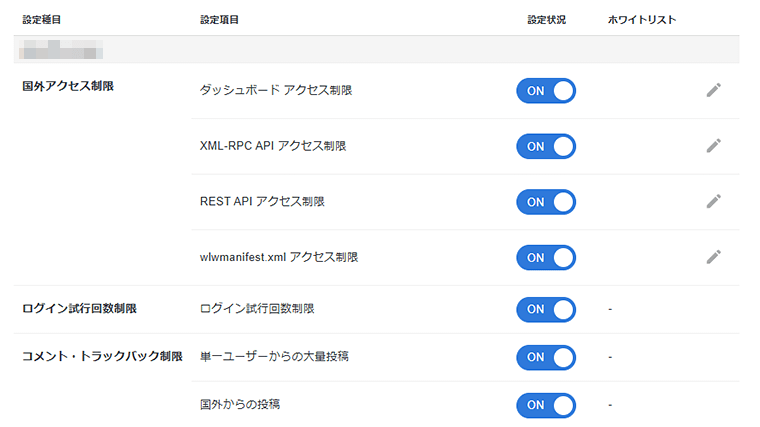Select the 国外アクセス制限 category label
The height and width of the screenshot is (427, 760).
pyautogui.click(x=68, y=87)
